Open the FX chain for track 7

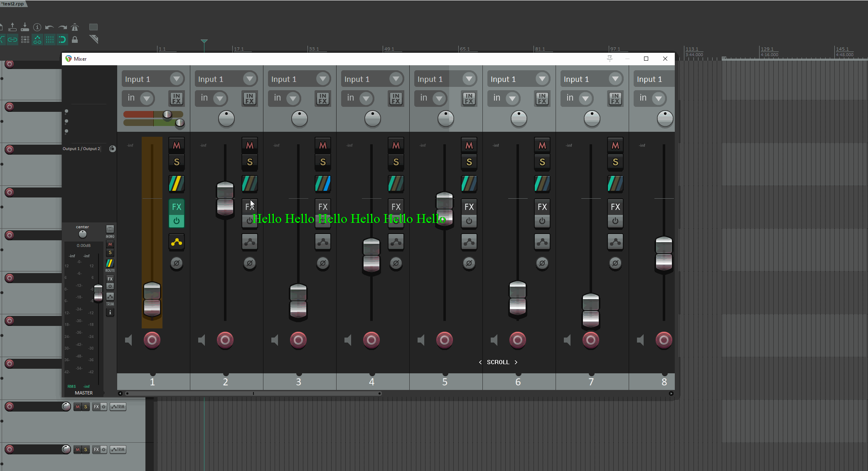coord(615,207)
